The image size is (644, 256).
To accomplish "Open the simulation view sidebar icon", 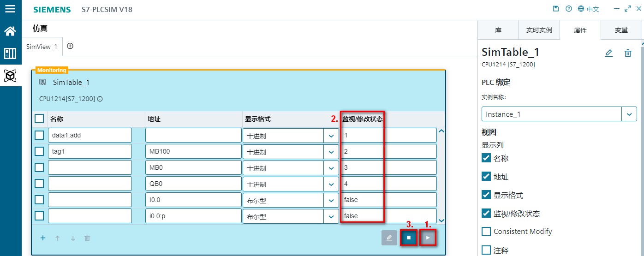I will pyautogui.click(x=10, y=75).
